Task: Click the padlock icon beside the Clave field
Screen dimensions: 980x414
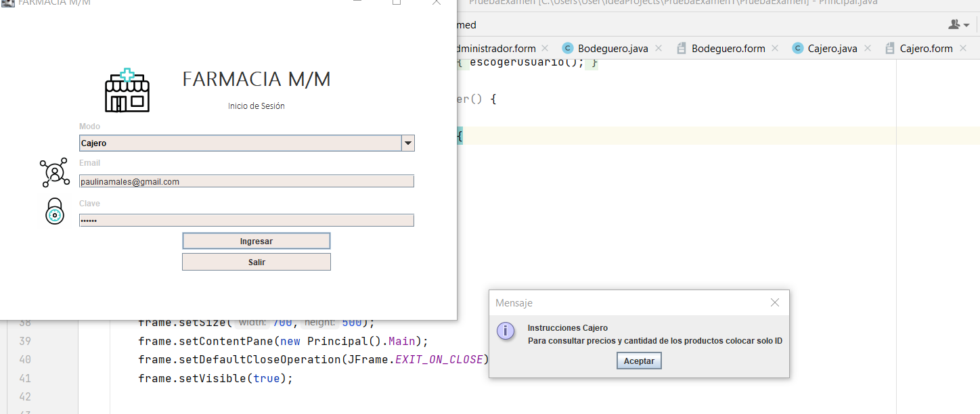Action: pyautogui.click(x=55, y=211)
